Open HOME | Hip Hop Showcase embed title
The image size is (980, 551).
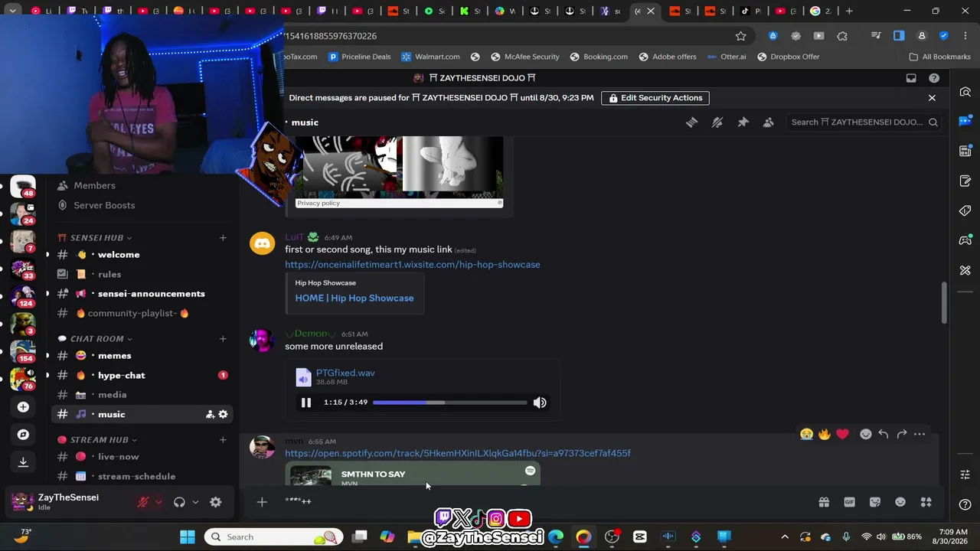(x=354, y=298)
